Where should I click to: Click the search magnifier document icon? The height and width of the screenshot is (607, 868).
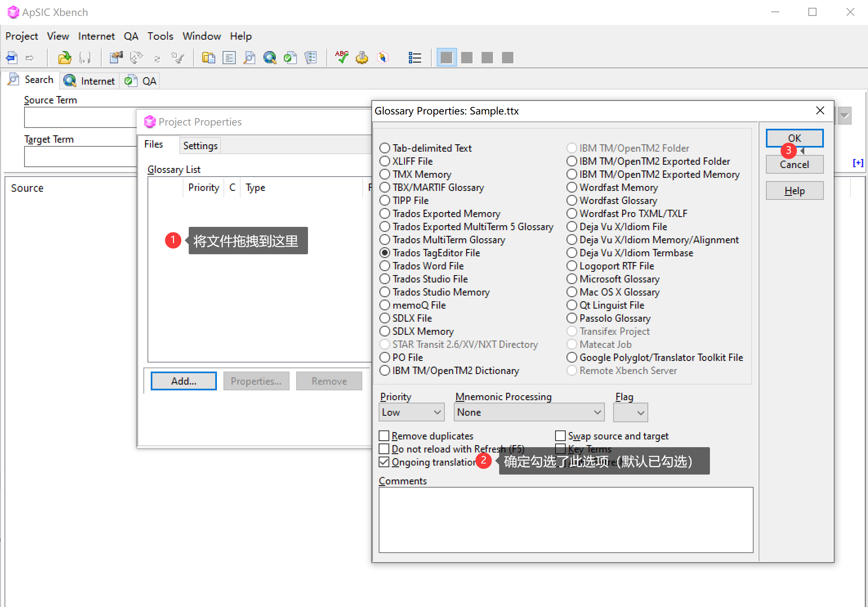point(249,58)
